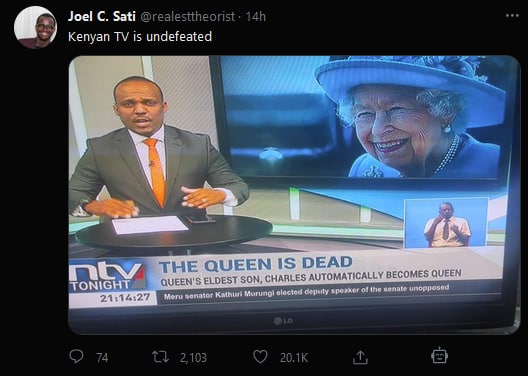
Task: Open the @realesttheorist handle link
Action: pos(187,16)
